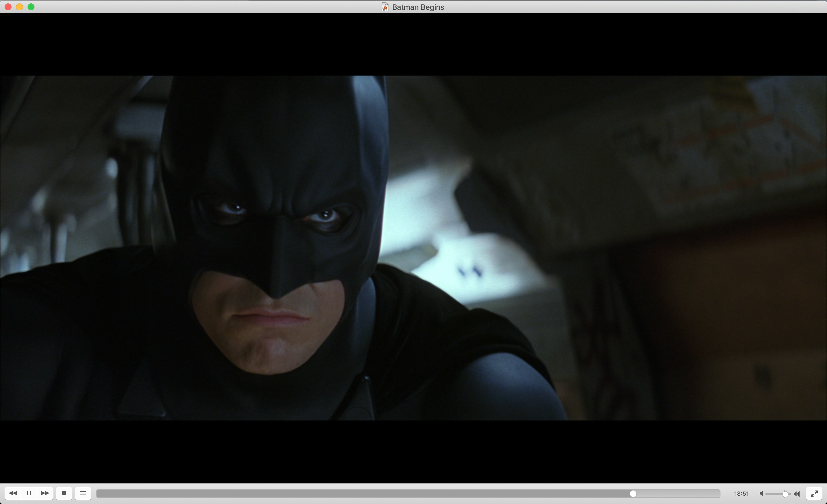Screen dimensions: 827x504
Task: Grab the seek slider handle
Action: pos(633,493)
